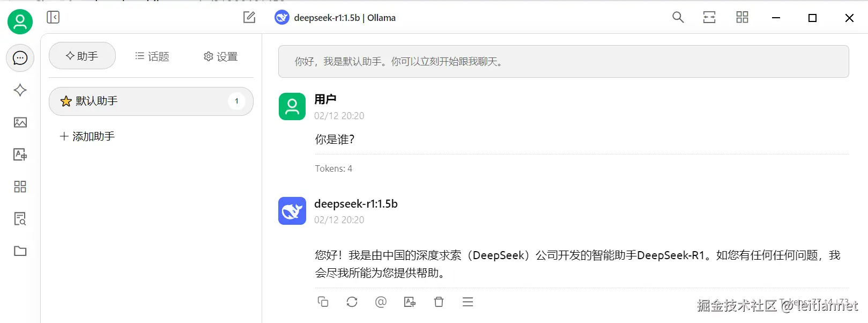Copy the deepseek reply message
This screenshot has height=323, width=868.
coord(323,302)
